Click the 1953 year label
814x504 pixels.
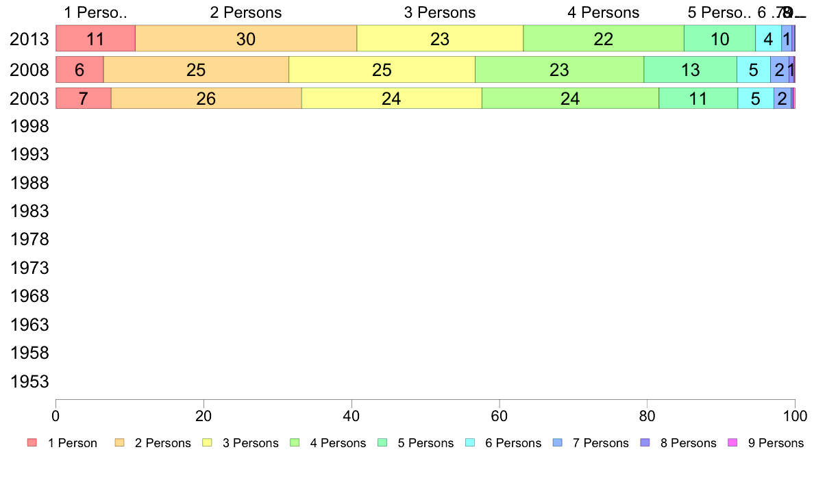(x=29, y=381)
